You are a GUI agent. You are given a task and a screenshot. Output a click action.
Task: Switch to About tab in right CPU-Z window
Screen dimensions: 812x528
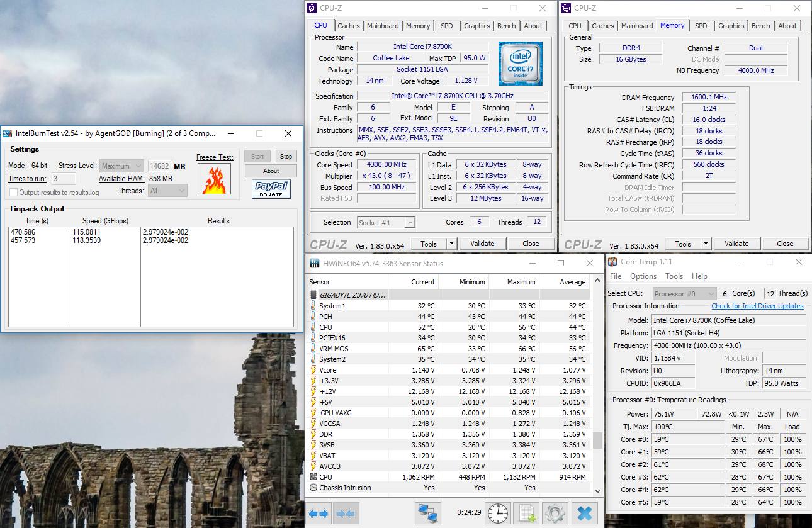(787, 26)
